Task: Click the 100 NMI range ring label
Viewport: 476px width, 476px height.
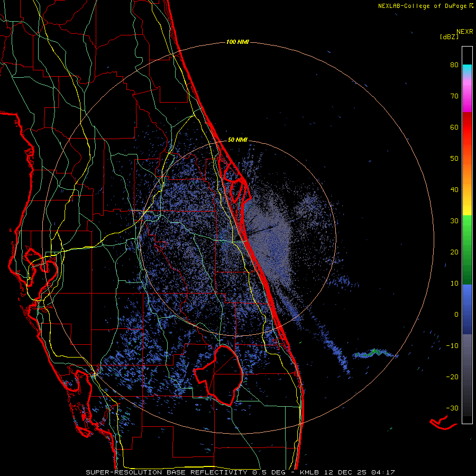Action: click(237, 42)
